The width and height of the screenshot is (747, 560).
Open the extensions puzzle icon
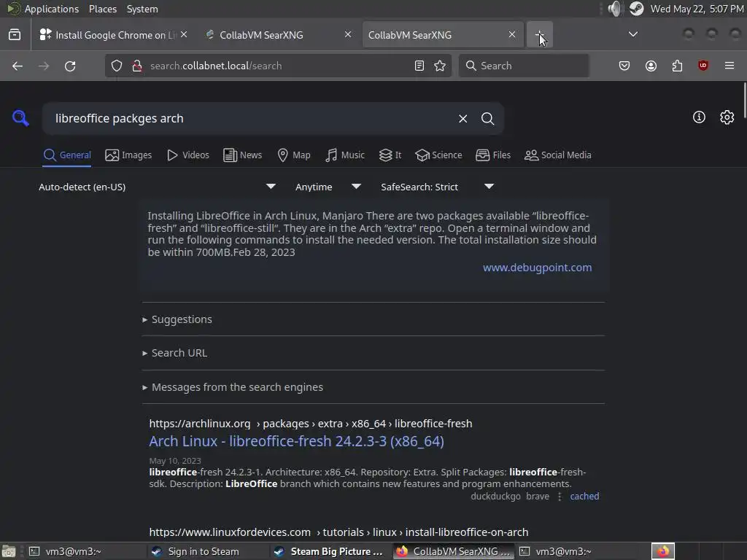[x=677, y=66]
